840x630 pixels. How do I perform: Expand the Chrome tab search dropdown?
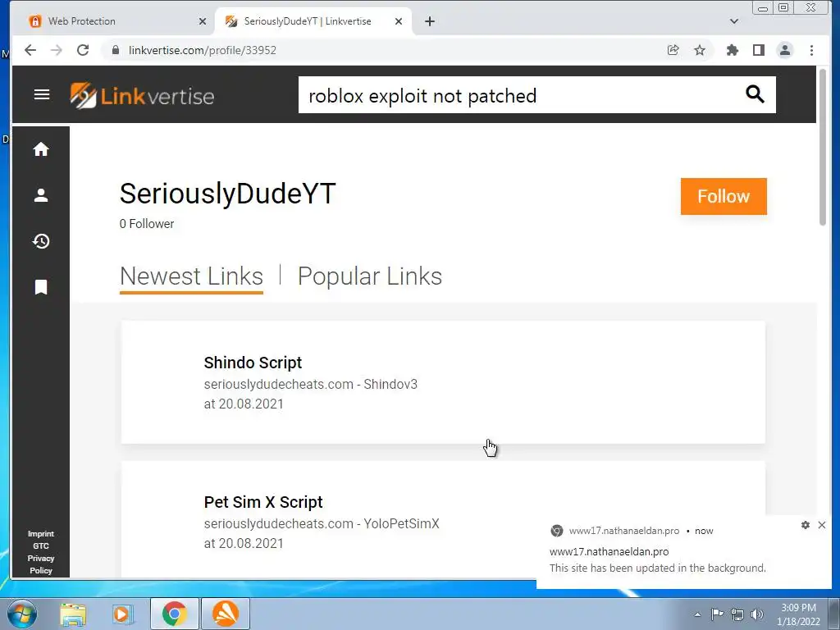[734, 21]
